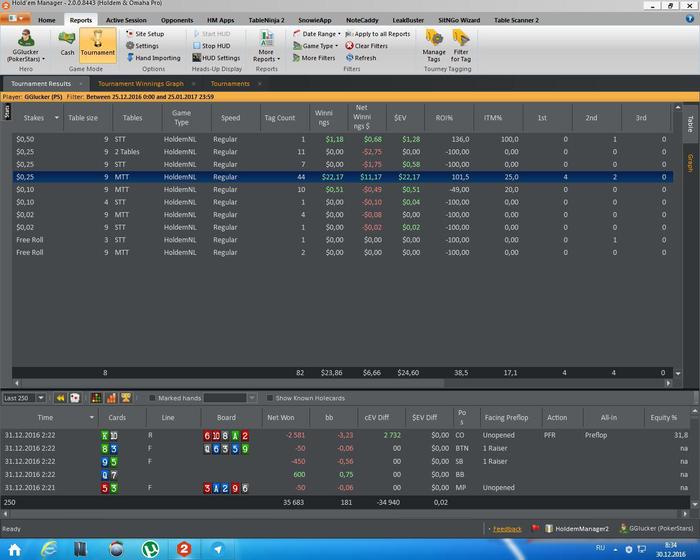700x560 pixels.
Task: Click GGlucker (PokerStars) in status bar
Action: coord(656,528)
